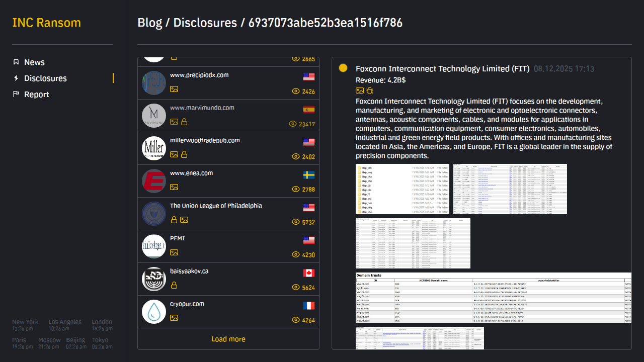
Task: Click the image icon under www.precipiodx.com
Action: tap(174, 89)
